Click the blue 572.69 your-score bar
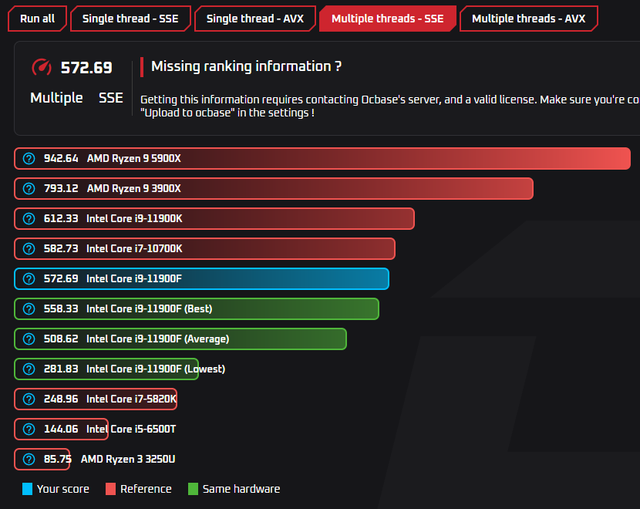The width and height of the screenshot is (640, 509). pyautogui.click(x=202, y=279)
